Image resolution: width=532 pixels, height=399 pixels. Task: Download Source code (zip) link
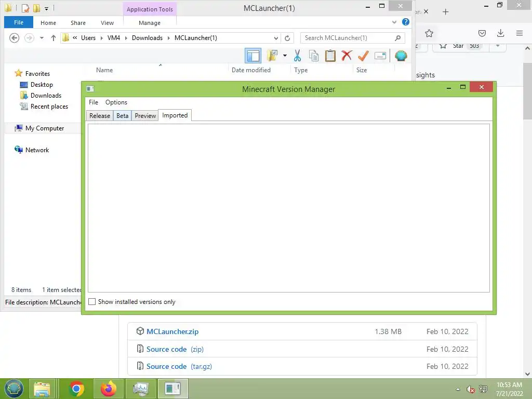point(175,349)
